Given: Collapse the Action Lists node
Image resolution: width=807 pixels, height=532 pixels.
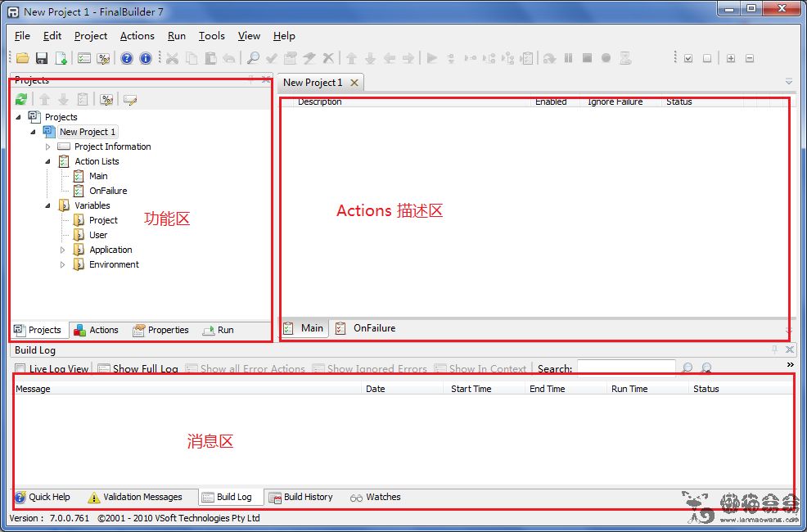Looking at the screenshot, I should pos(47,161).
